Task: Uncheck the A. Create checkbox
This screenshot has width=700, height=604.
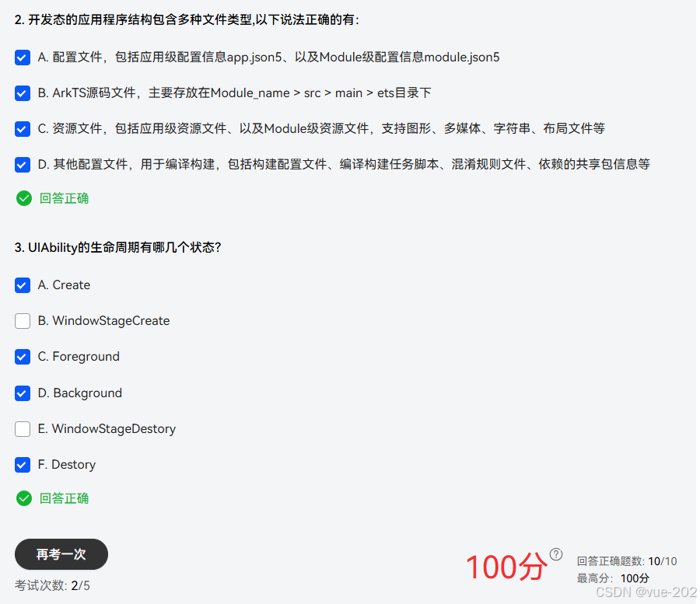Action: click(23, 285)
